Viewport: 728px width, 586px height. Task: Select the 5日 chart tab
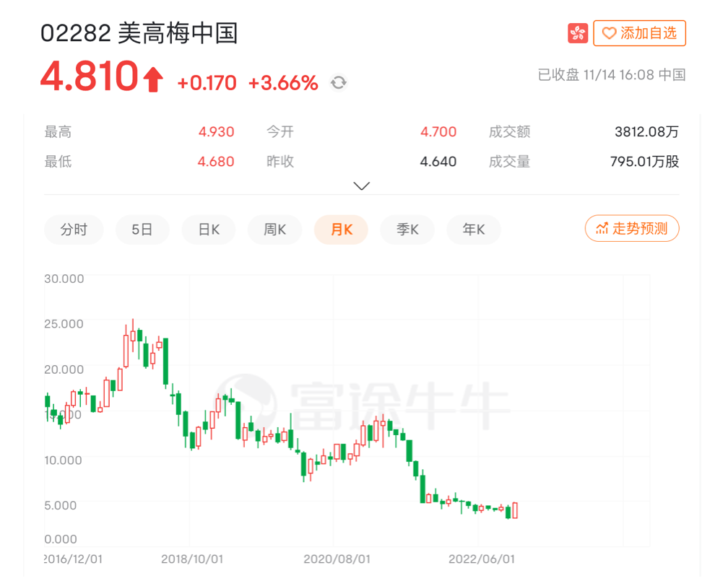click(142, 229)
